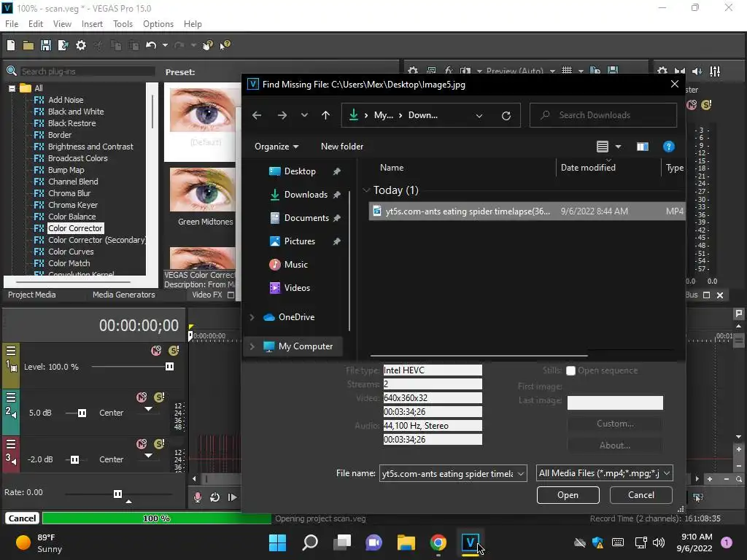Open the Edit menu
The image size is (747, 560).
36,24
